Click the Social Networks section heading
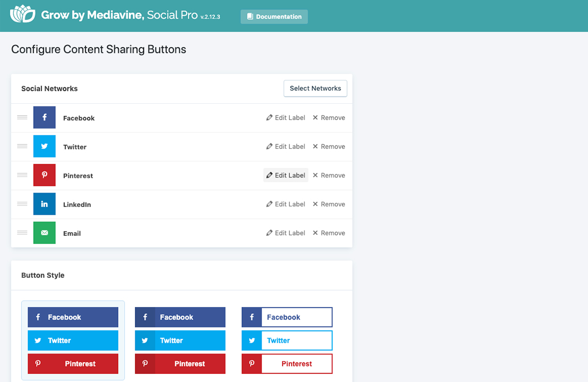The image size is (588, 382). click(50, 89)
